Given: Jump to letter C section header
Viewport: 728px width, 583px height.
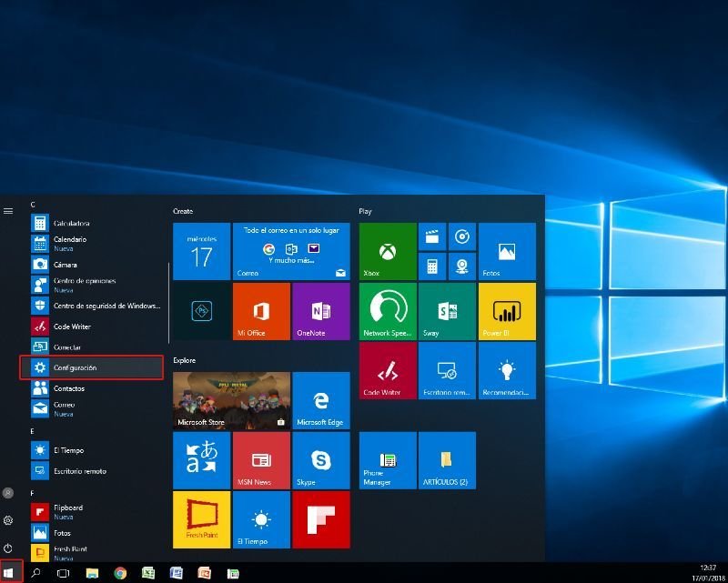Looking at the screenshot, I should click(33, 205).
